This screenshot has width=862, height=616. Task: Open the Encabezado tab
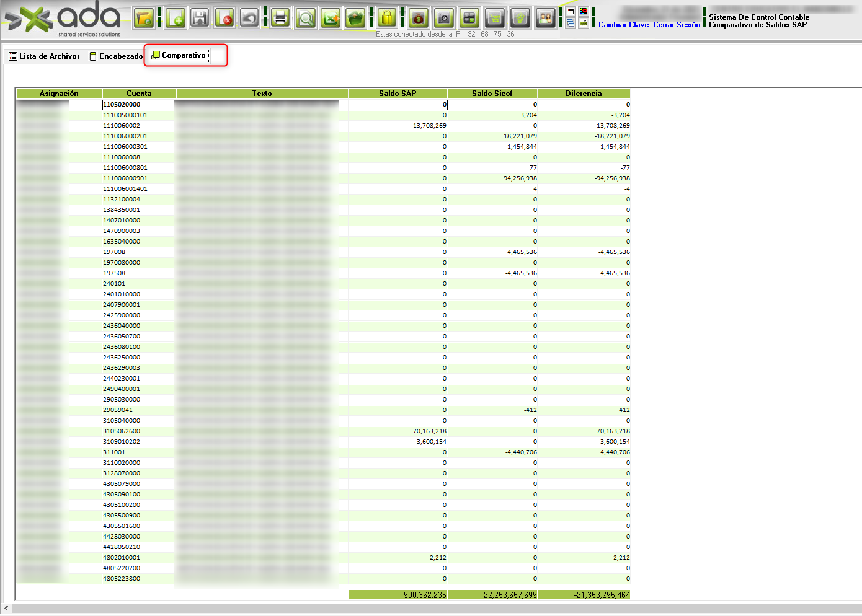coord(117,56)
